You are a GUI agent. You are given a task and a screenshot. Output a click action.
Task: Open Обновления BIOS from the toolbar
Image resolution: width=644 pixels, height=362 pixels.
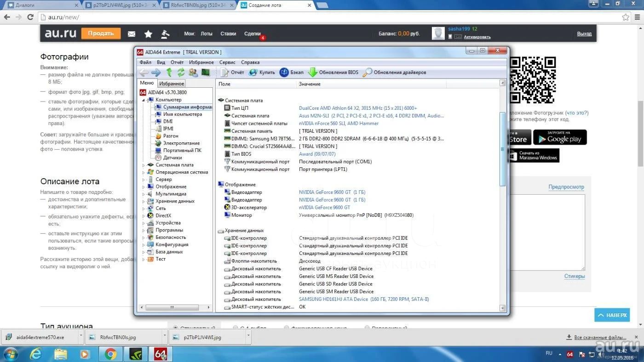[x=333, y=73]
